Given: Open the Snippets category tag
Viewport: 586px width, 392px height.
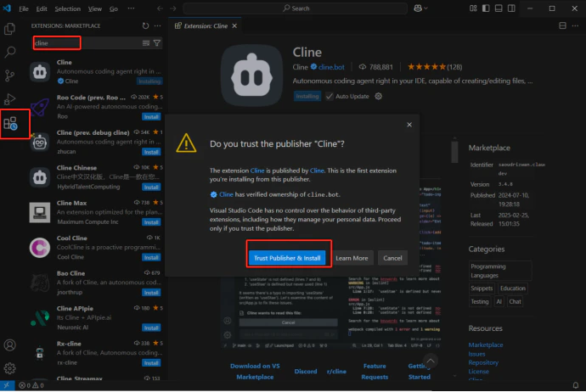Looking at the screenshot, I should click(482, 288).
